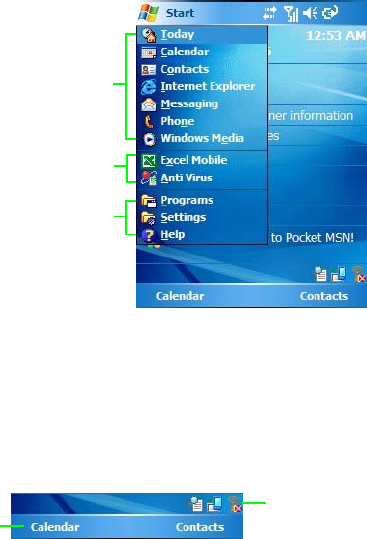
Task: Launch Windows Media play icon
Action: (149, 139)
